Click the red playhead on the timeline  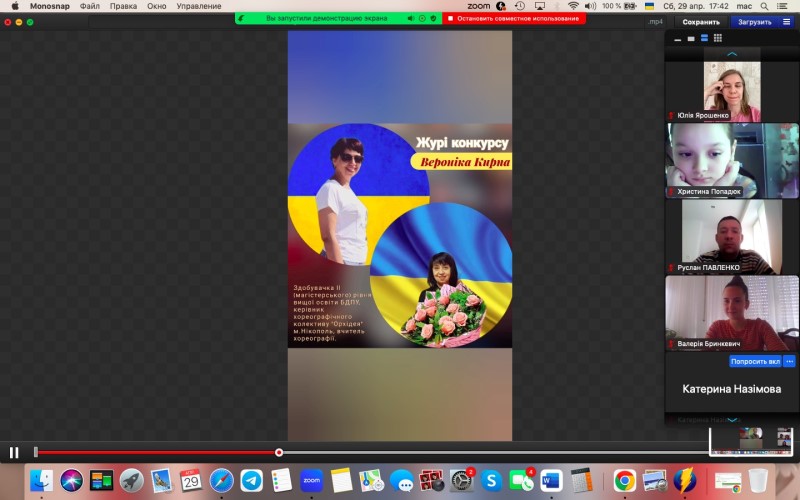coord(279,453)
